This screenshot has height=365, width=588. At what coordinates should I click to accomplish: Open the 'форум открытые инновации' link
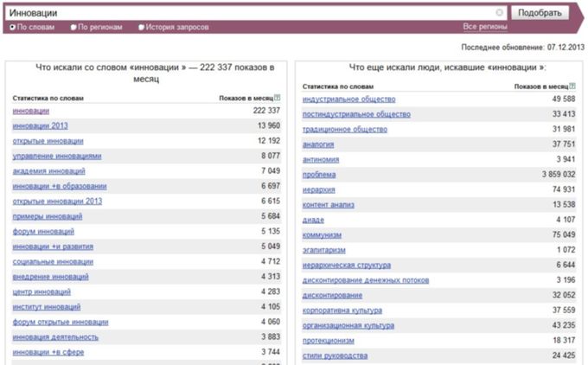pos(61,322)
